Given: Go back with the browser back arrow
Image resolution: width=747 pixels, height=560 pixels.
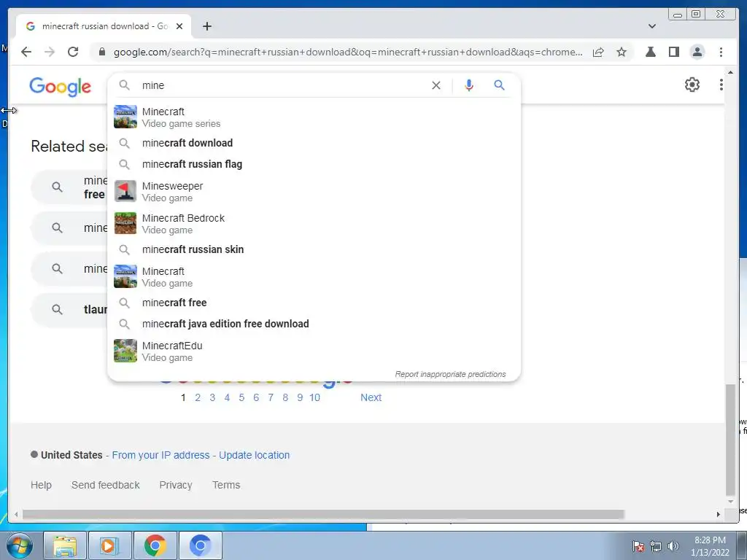Looking at the screenshot, I should pos(26,52).
